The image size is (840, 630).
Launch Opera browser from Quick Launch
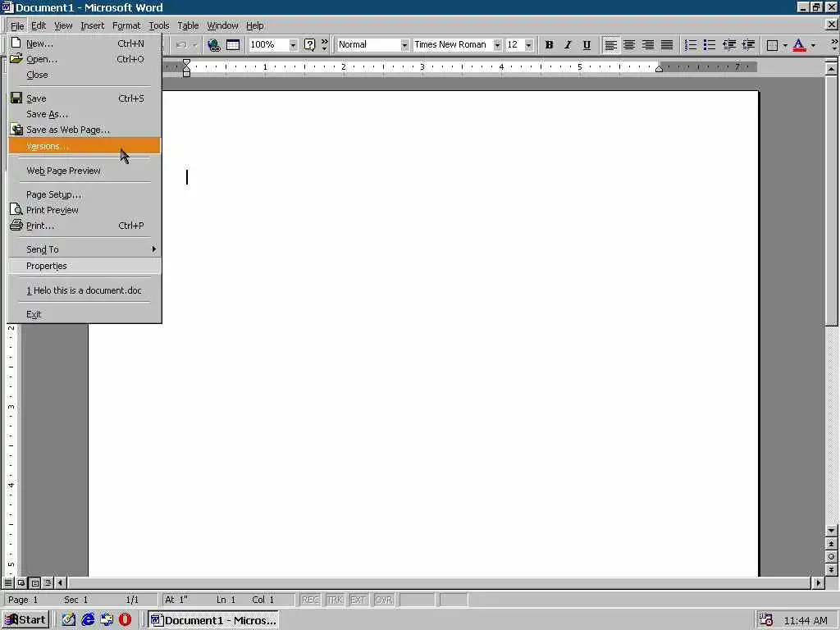pyautogui.click(x=125, y=620)
